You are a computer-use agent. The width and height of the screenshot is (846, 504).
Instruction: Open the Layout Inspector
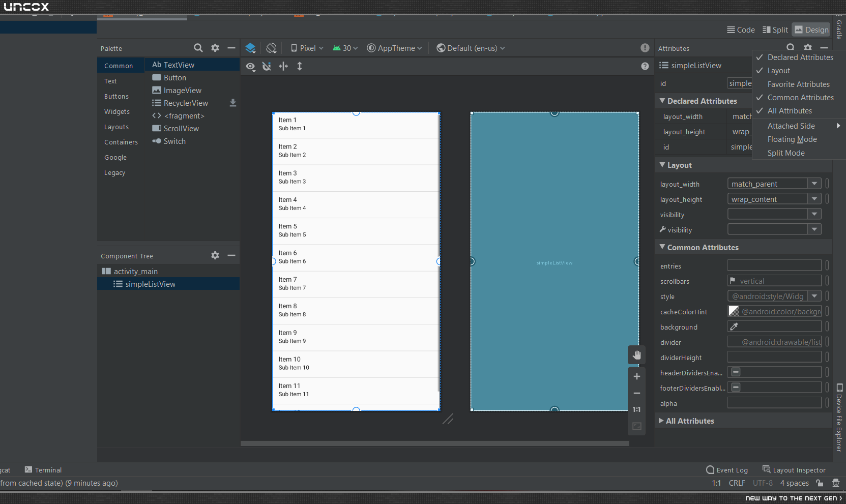click(794, 470)
